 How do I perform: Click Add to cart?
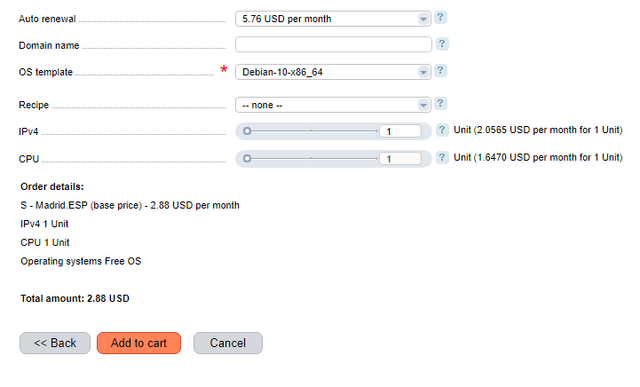pos(139,343)
